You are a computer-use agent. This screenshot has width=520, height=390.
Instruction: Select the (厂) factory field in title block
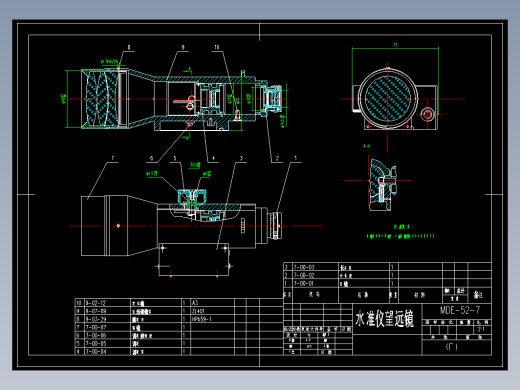coord(451,347)
